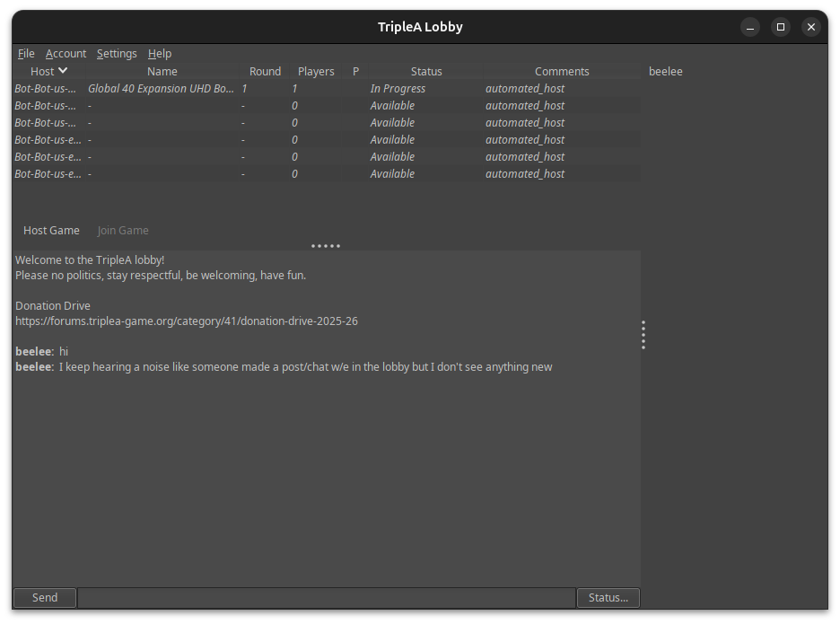Click the 'Donation Drive' chat line
The width and height of the screenshot is (840, 624).
[x=52, y=305]
